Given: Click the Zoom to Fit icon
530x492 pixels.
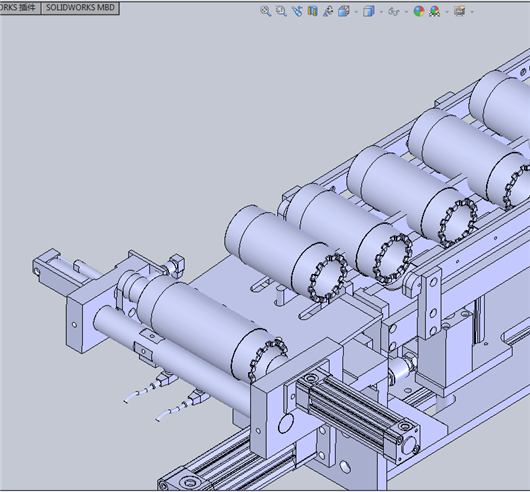Looking at the screenshot, I should [266, 11].
